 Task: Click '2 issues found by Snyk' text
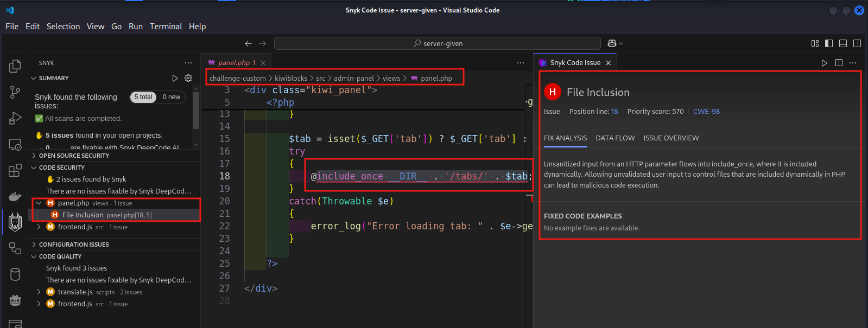[91, 179]
